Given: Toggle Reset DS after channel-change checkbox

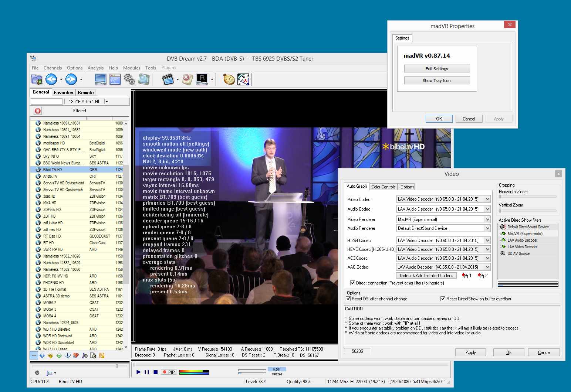Looking at the screenshot, I should pos(348,299).
